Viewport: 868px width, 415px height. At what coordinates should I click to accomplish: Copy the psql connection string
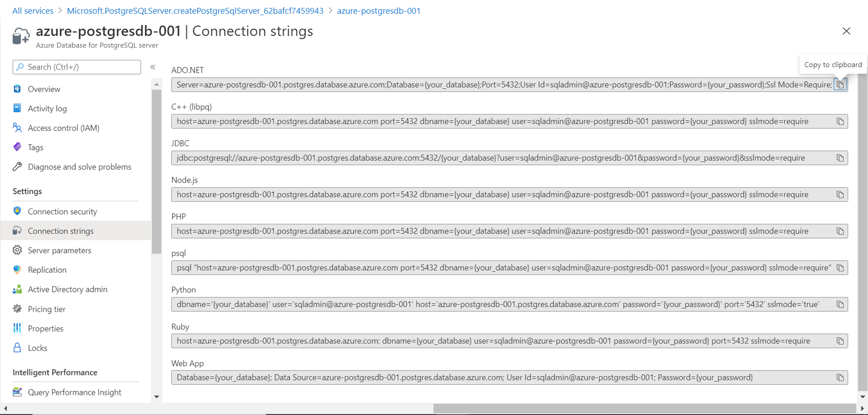[840, 268]
